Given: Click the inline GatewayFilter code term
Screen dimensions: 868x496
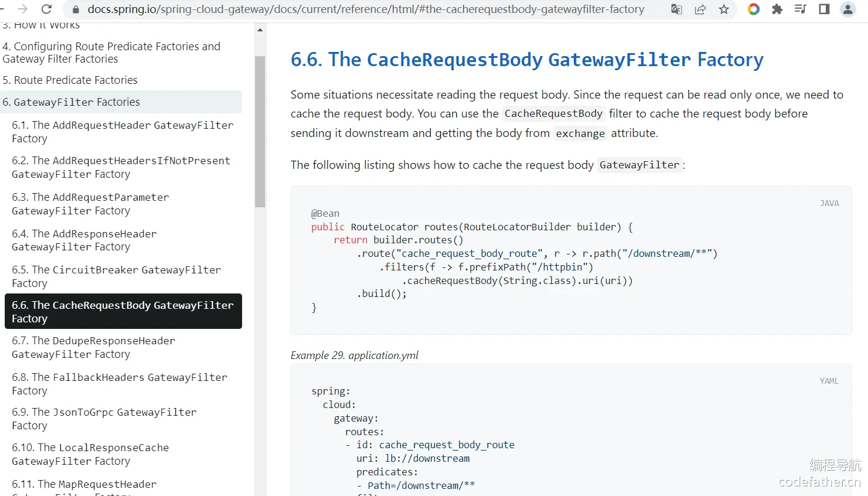Looking at the screenshot, I should coord(639,165).
